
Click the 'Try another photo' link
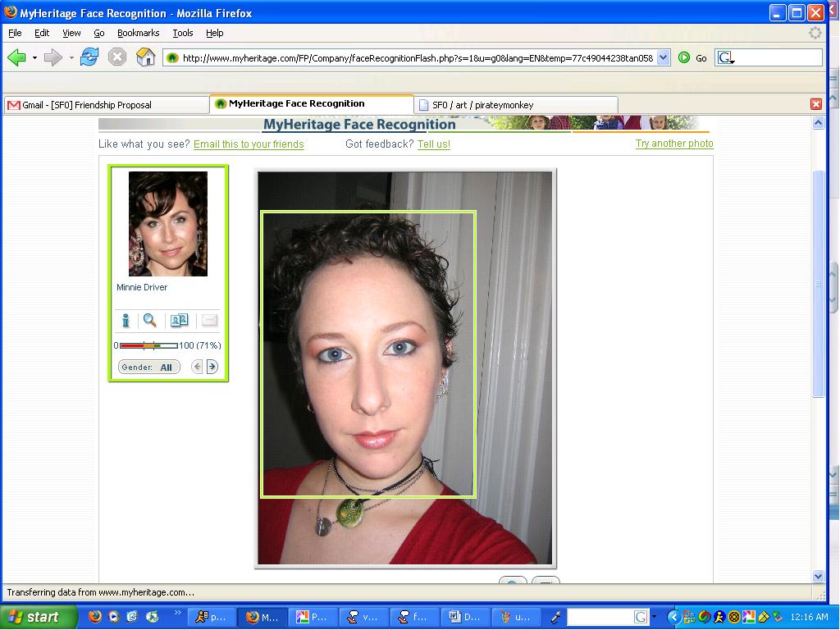click(x=673, y=144)
